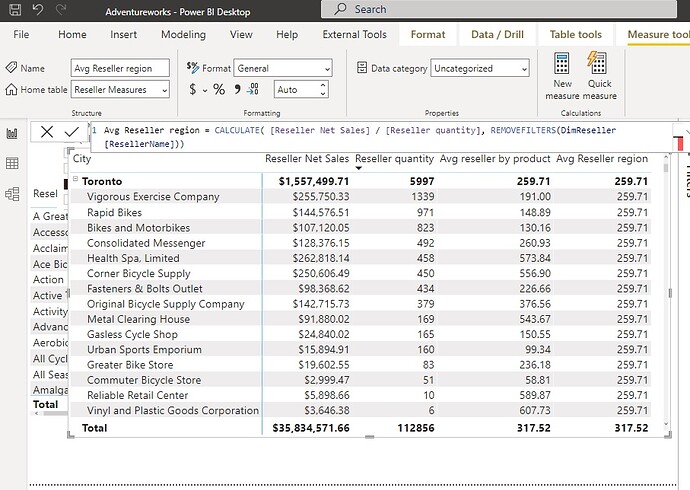Sort by Avg reseller by product header
Image resolution: width=690 pixels, height=490 pixels.
495,159
